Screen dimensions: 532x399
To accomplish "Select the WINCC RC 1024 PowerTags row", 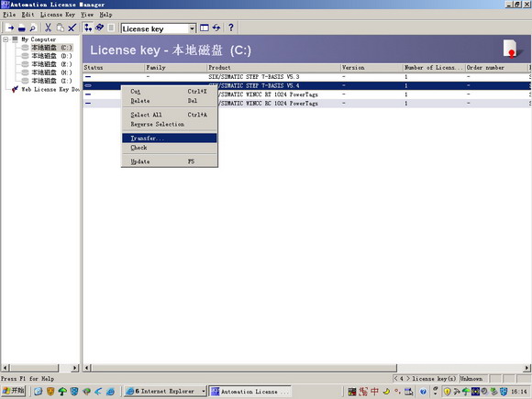I will [x=307, y=103].
